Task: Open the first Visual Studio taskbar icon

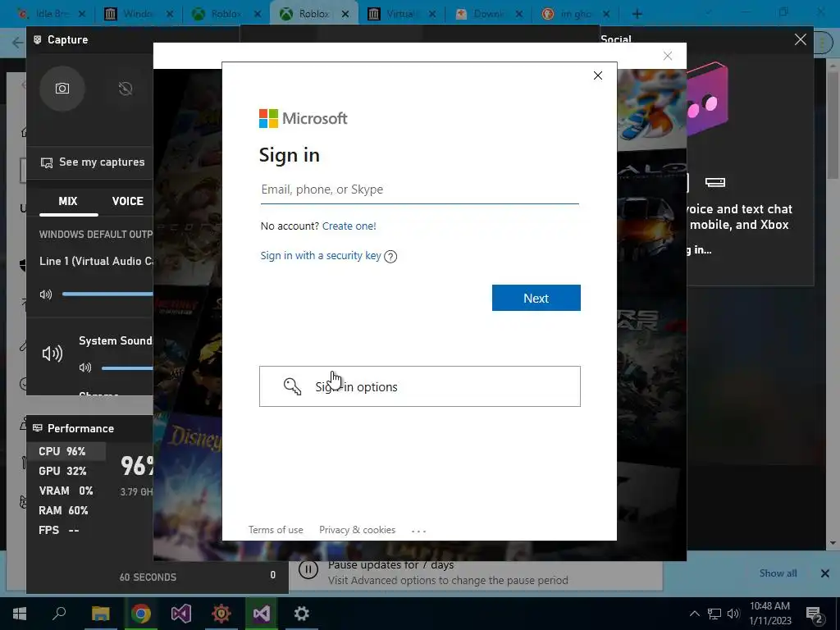Action: pyautogui.click(x=181, y=614)
